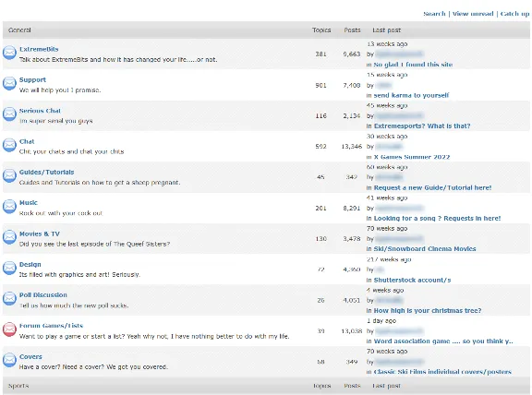The width and height of the screenshot is (532, 395).
Task: Open 'How high is your christmas tree?' topic
Action: coord(427,311)
